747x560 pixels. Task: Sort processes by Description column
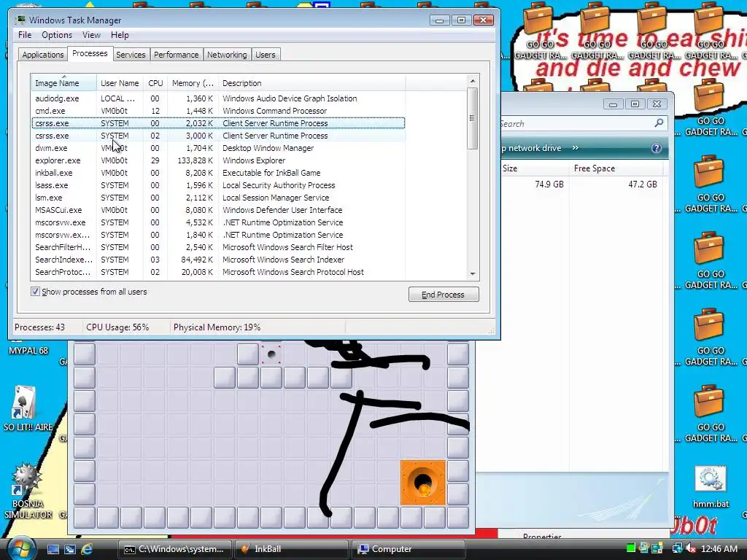pyautogui.click(x=312, y=83)
